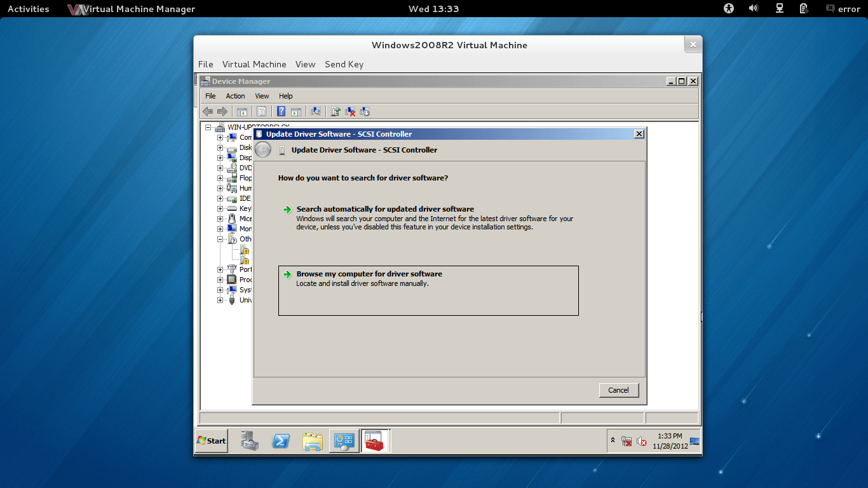Screen dimensions: 868x488
Task: Select the WIN-UP computer root node icon
Action: (x=220, y=127)
